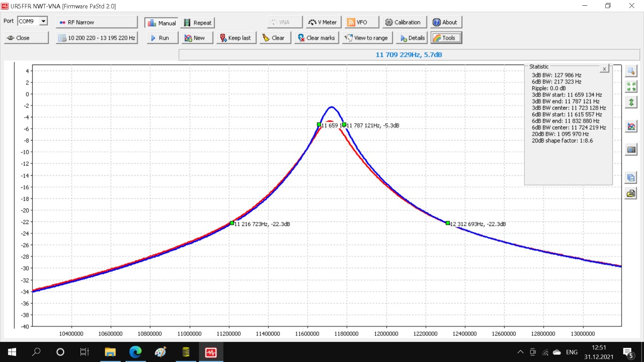Open the frequency range 10 200 220 selector

pos(97,38)
